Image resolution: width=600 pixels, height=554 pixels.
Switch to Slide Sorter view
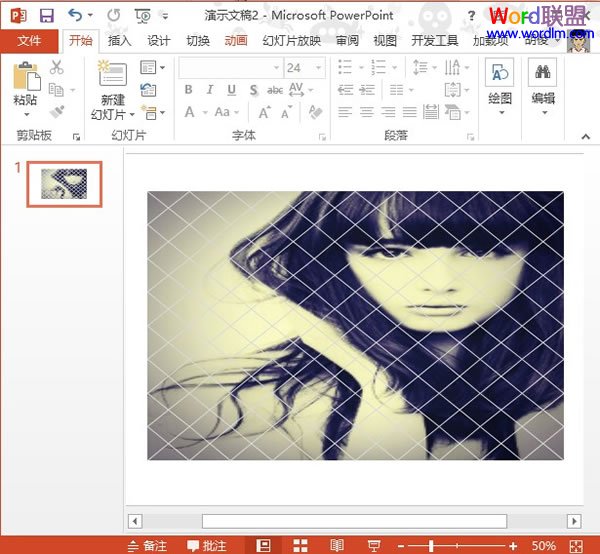point(300,546)
